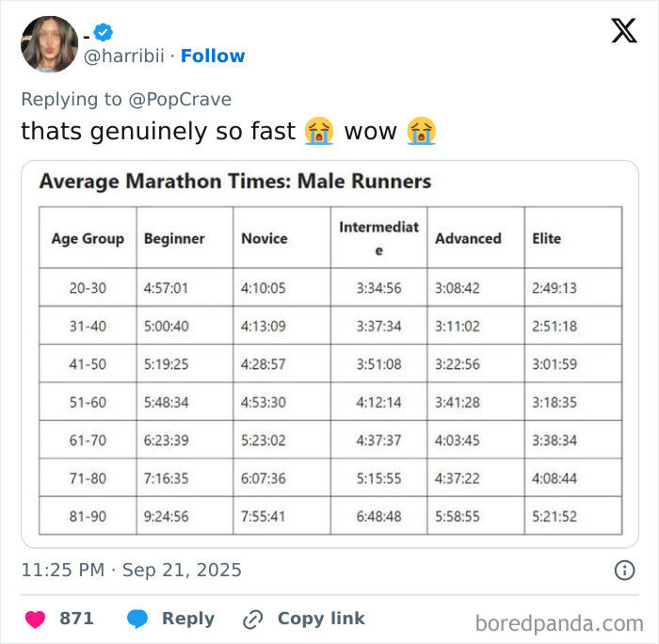The width and height of the screenshot is (659, 644).
Task: Click the Age Group column header
Action: pos(88,238)
